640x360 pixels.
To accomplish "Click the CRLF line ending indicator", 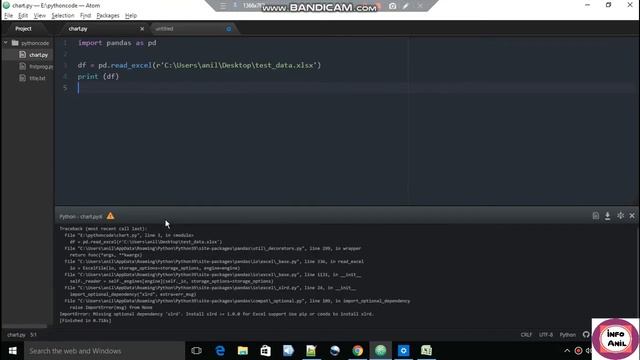I will [x=526, y=335].
